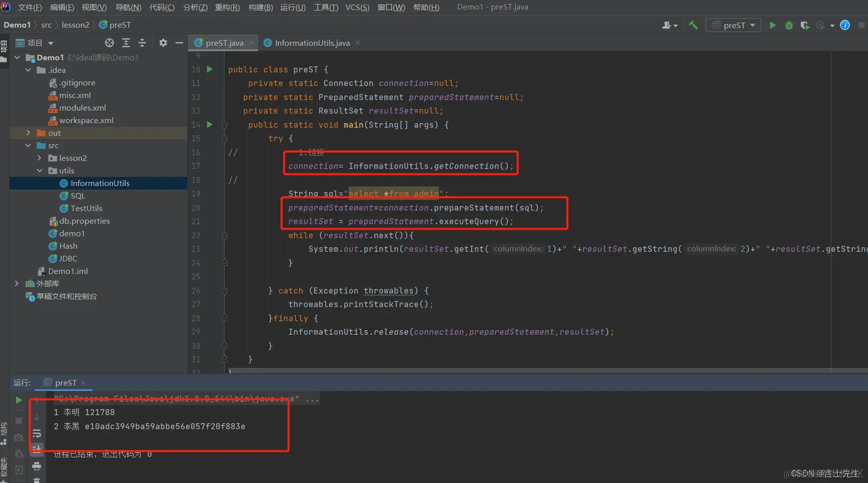Image resolution: width=868 pixels, height=483 pixels.
Task: Select the preST.java editor tab
Action: pyautogui.click(x=224, y=43)
